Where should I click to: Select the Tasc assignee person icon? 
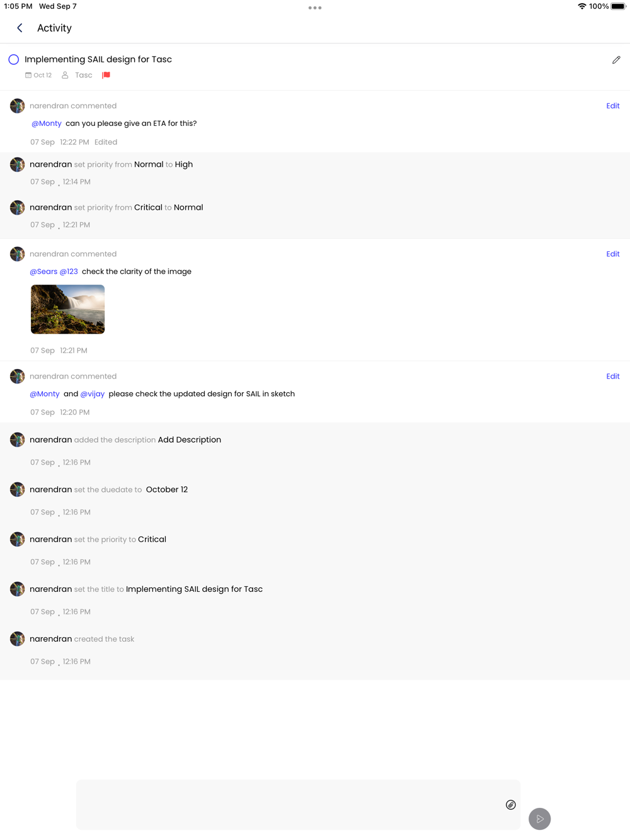65,75
